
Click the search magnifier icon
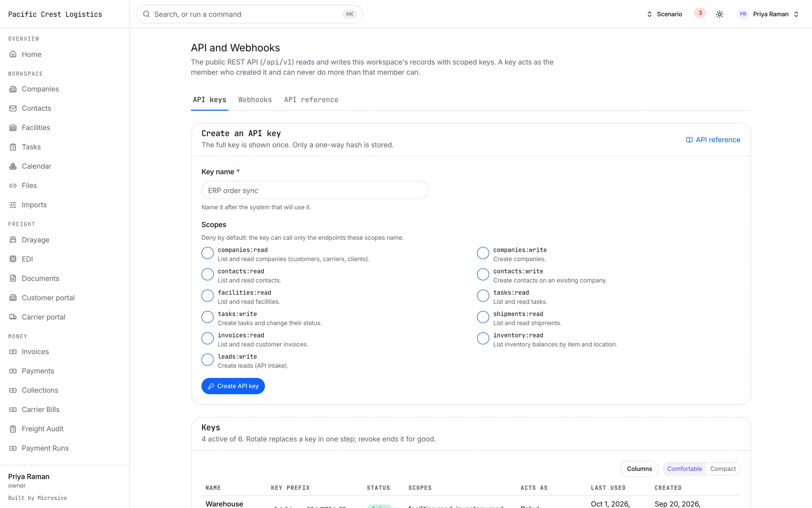tap(146, 14)
